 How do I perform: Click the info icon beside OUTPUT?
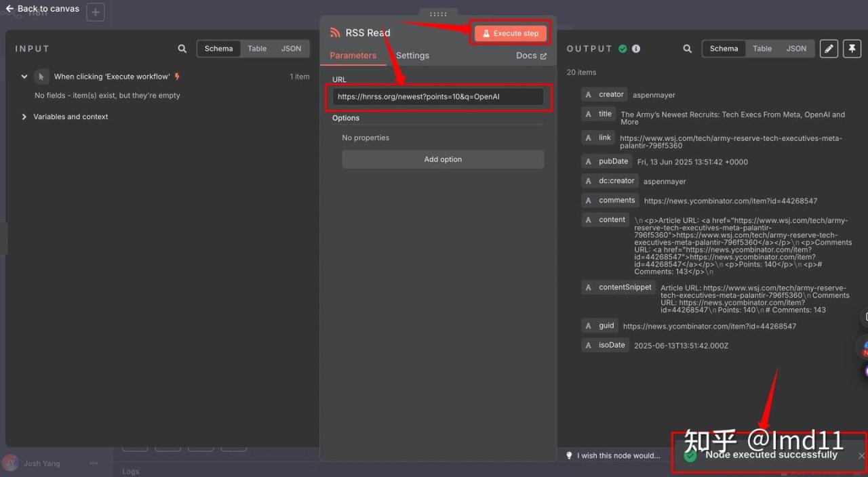pos(636,49)
